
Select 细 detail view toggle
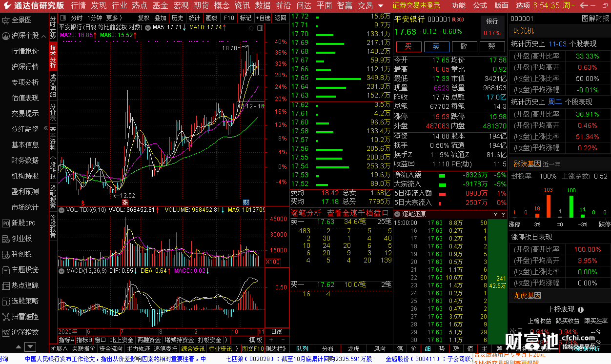tap(428, 349)
